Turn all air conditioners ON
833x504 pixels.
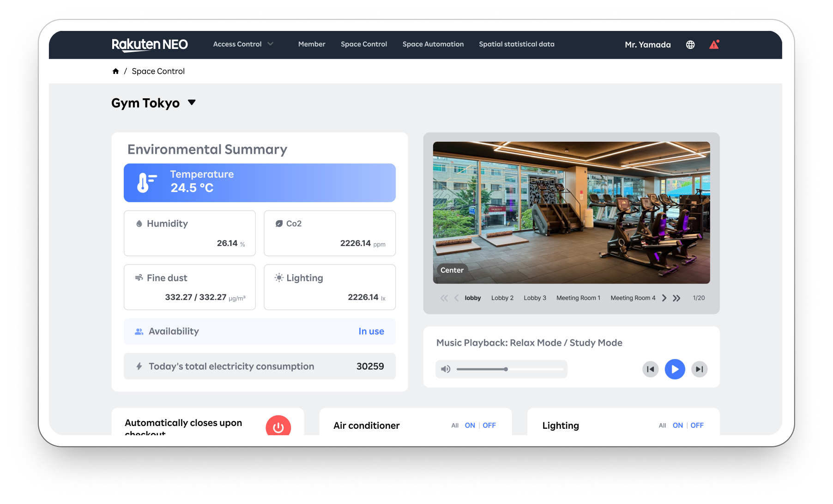click(470, 426)
